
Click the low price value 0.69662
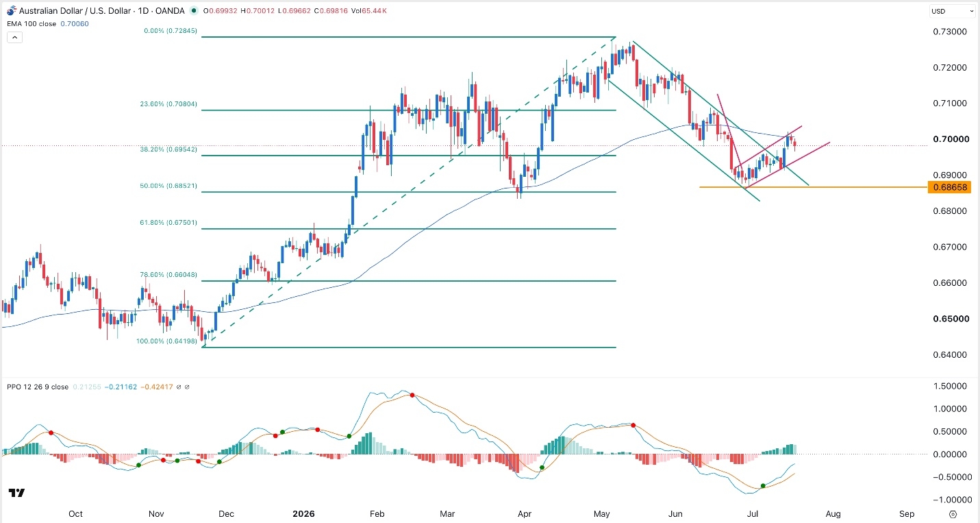[x=297, y=10]
